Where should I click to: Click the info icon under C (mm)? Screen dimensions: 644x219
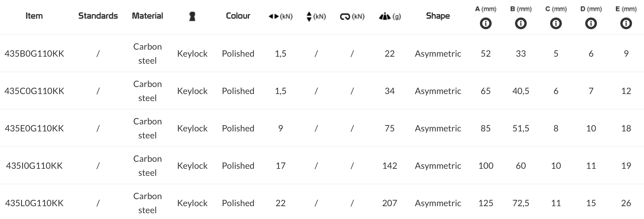pos(556,23)
